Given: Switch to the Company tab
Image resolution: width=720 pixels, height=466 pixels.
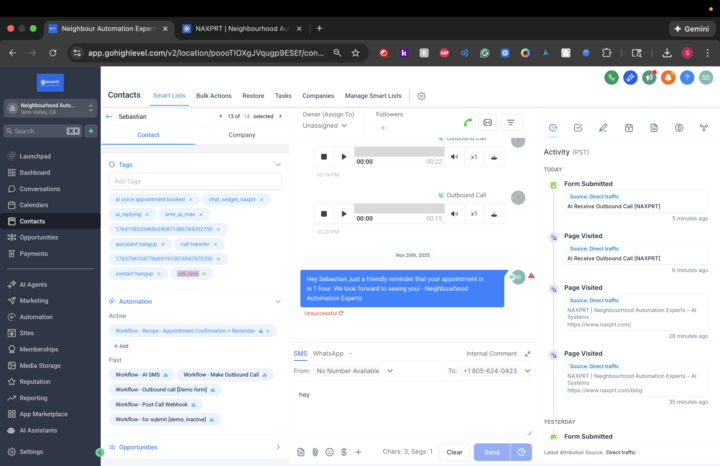Looking at the screenshot, I should pyautogui.click(x=242, y=135).
